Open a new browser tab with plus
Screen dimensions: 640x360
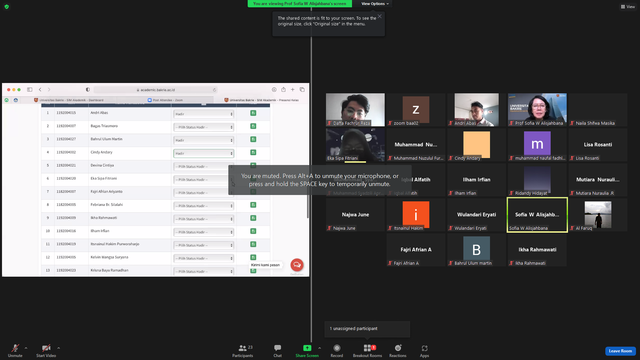click(x=293, y=89)
